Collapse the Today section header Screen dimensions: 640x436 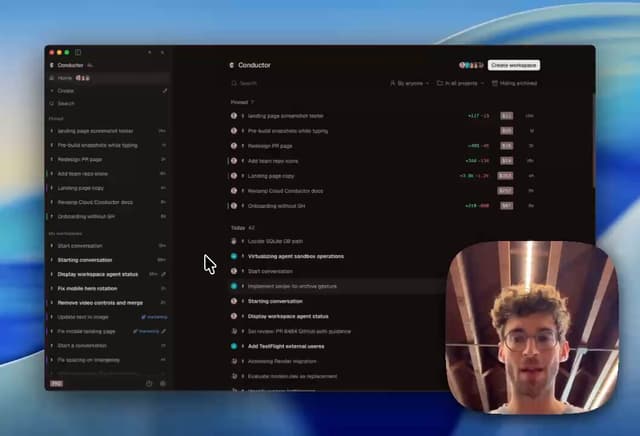point(242,228)
